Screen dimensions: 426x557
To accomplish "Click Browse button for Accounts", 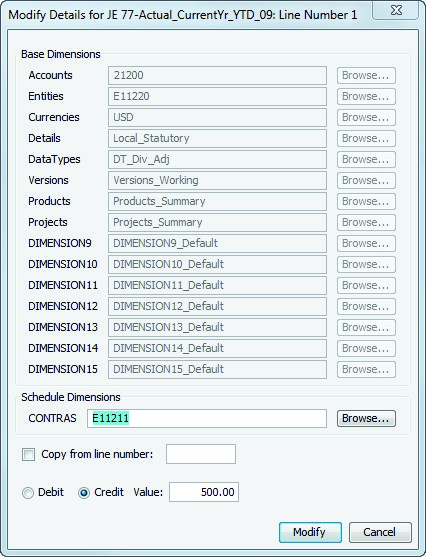I will pos(366,75).
